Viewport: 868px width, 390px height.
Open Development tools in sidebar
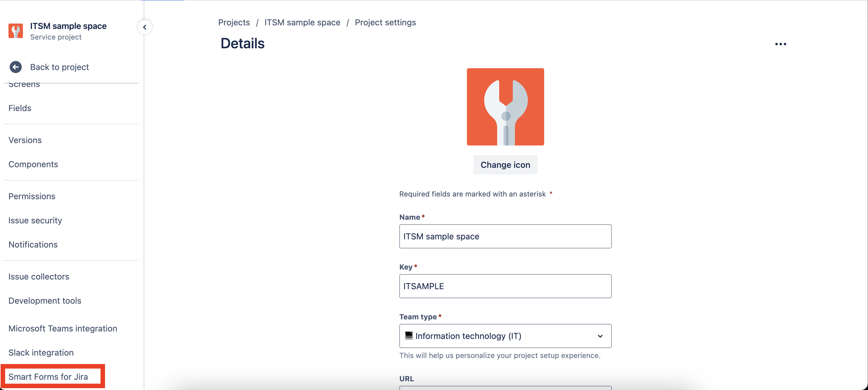45,301
